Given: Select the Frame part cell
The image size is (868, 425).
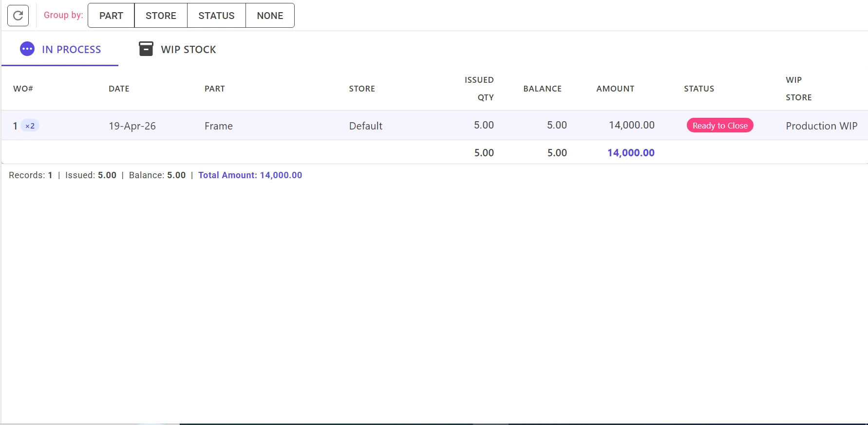Looking at the screenshot, I should pos(219,126).
